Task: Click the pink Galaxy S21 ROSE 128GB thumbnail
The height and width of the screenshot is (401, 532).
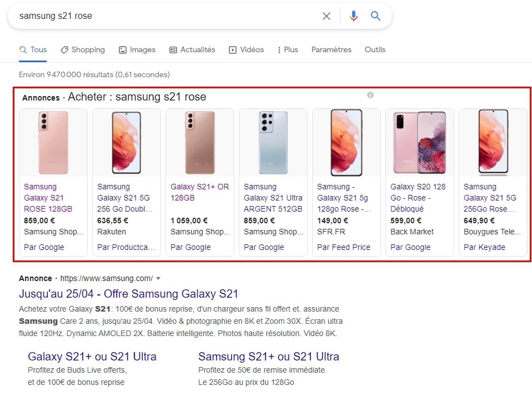Action: tap(53, 143)
